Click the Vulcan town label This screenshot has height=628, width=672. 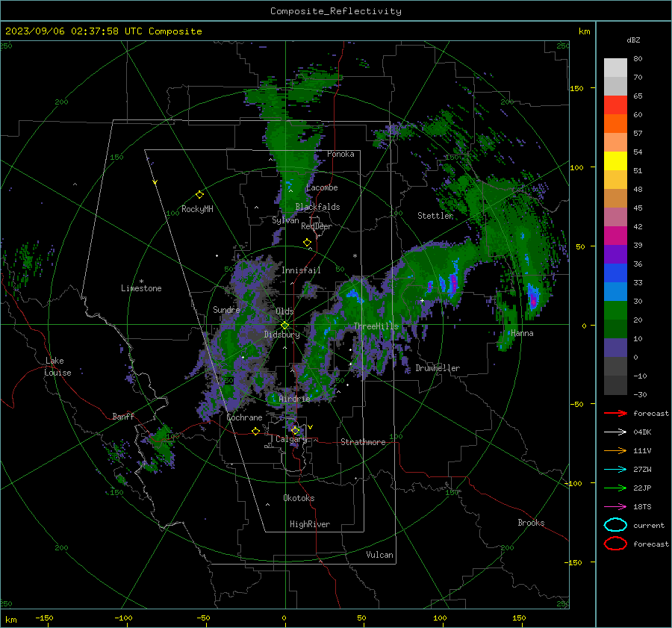pos(380,555)
